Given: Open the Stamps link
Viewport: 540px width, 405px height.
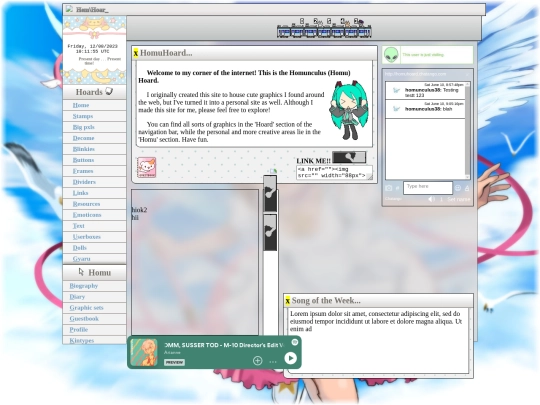Looking at the screenshot, I should [83, 116].
